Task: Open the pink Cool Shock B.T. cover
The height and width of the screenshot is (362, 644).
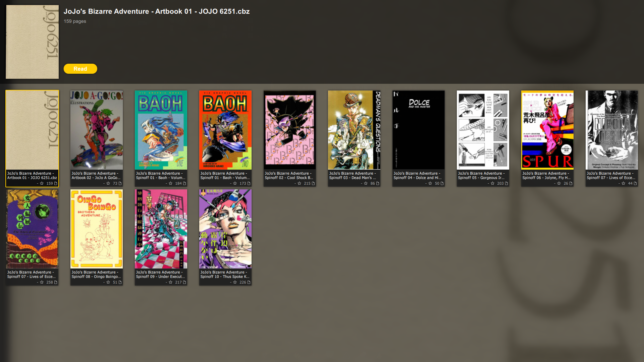Action: click(290, 130)
